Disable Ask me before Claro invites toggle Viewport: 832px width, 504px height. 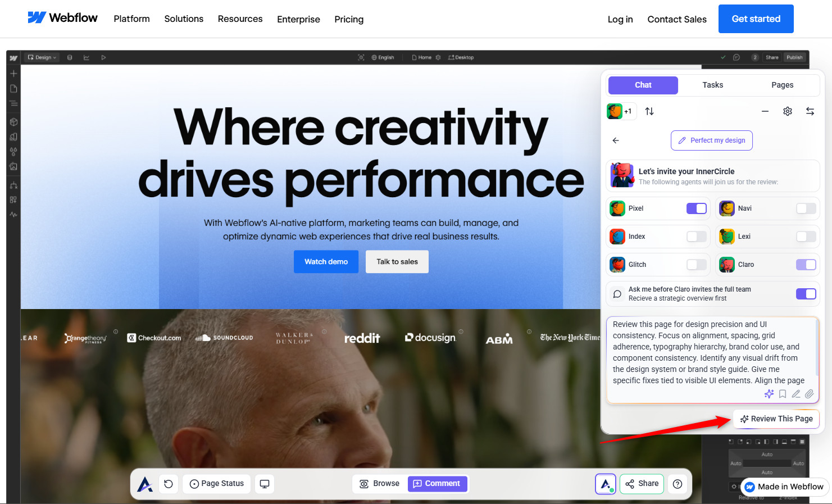pyautogui.click(x=806, y=294)
